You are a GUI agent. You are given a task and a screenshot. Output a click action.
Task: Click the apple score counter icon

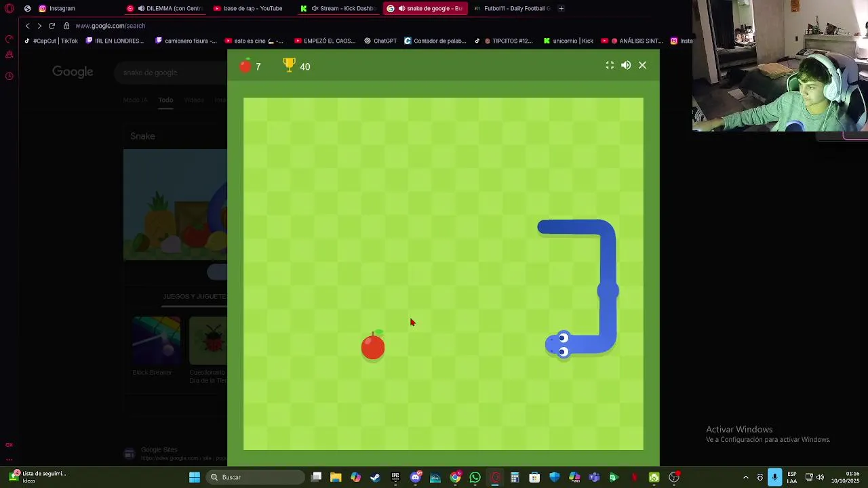(x=245, y=65)
